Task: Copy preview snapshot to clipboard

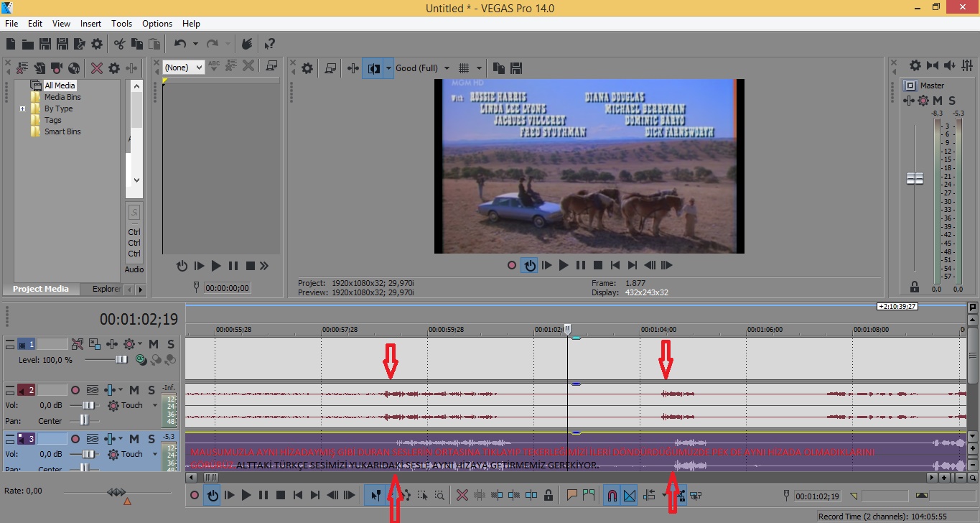Action: [x=499, y=68]
